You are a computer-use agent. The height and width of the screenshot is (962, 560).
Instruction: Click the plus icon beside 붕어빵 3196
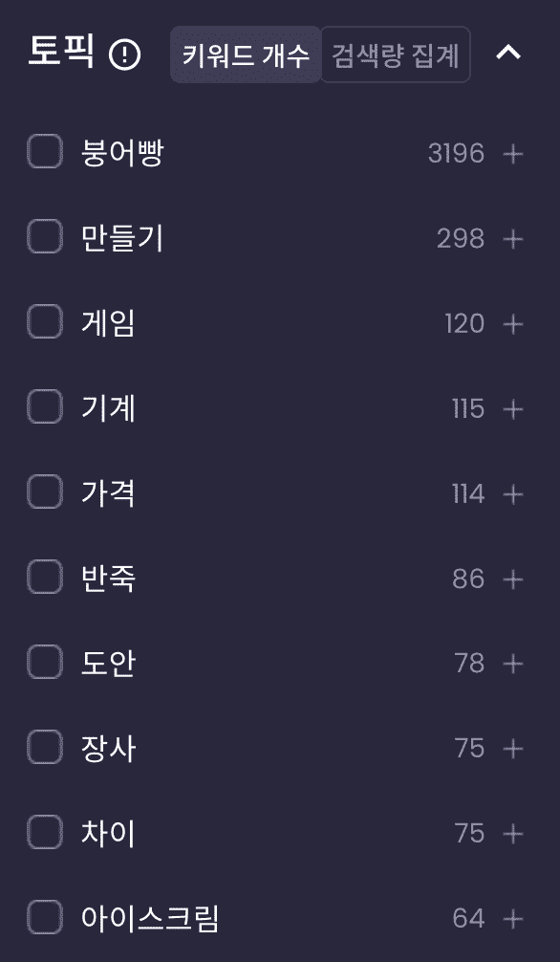513,153
